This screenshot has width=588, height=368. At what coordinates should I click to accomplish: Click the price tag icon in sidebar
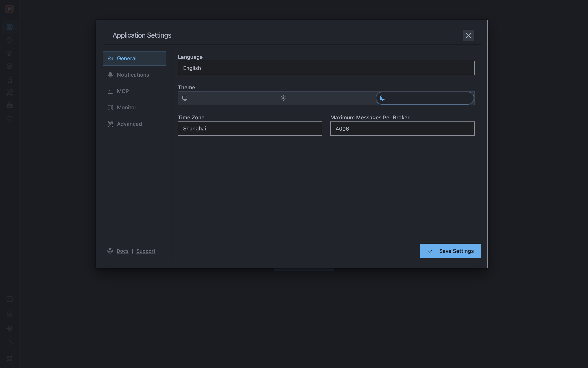(x=9, y=343)
